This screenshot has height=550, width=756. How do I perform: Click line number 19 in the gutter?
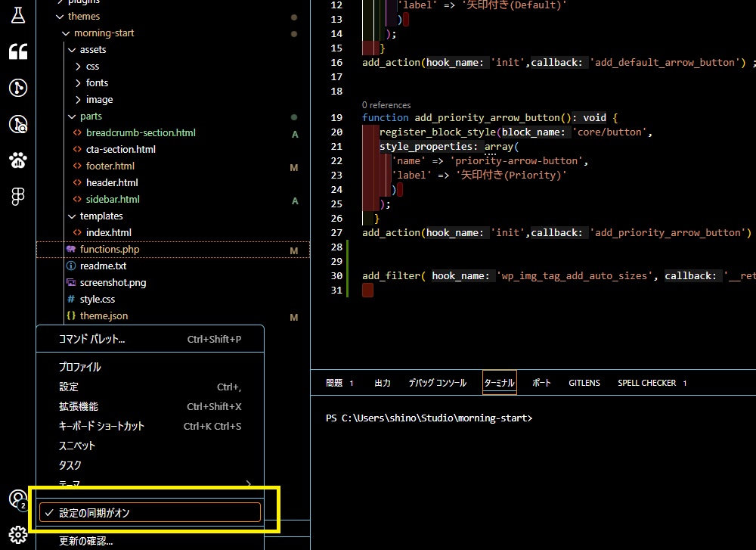point(336,118)
